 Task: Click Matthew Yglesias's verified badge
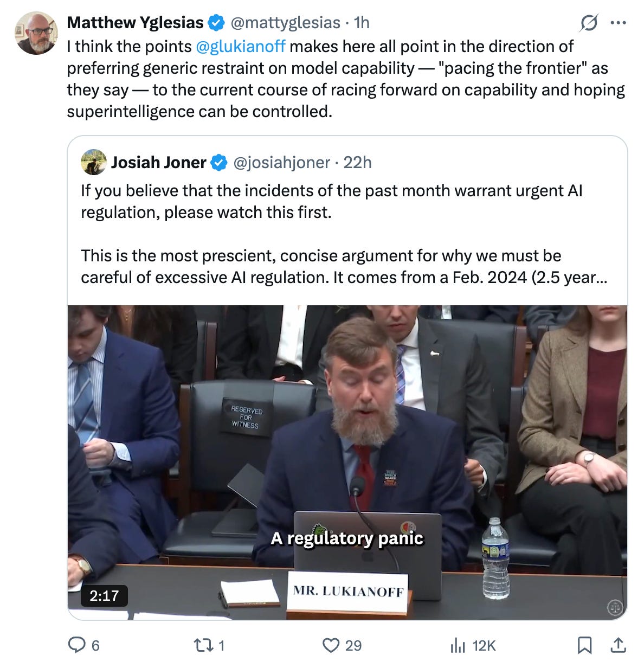pyautogui.click(x=216, y=23)
